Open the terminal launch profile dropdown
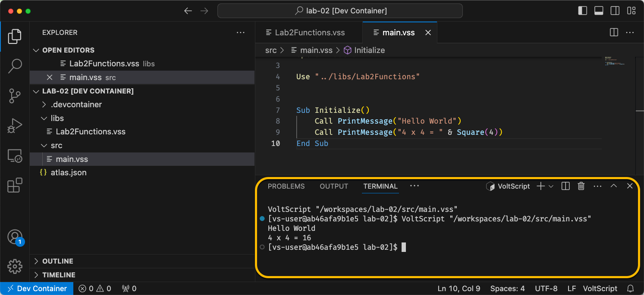The image size is (644, 295). [551, 186]
